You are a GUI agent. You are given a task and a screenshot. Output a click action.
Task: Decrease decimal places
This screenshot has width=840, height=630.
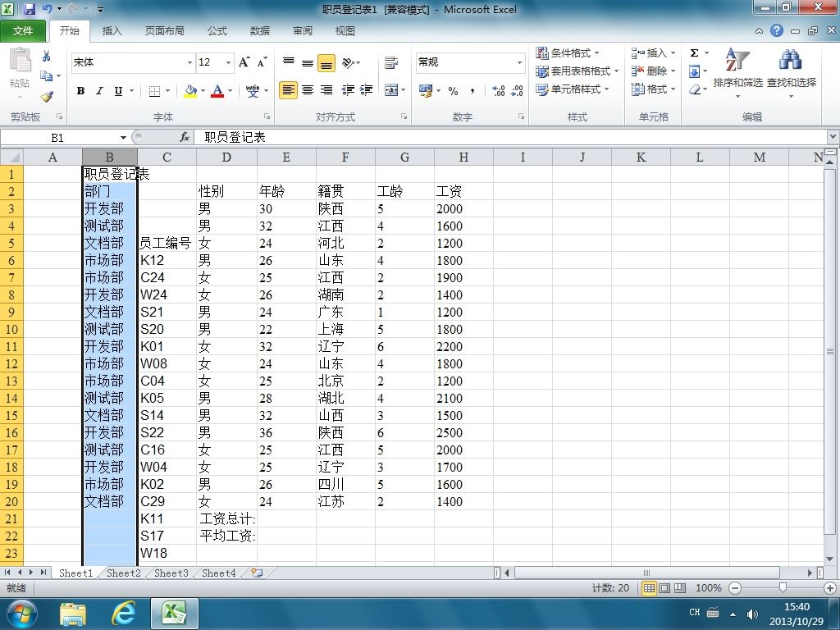tap(517, 90)
